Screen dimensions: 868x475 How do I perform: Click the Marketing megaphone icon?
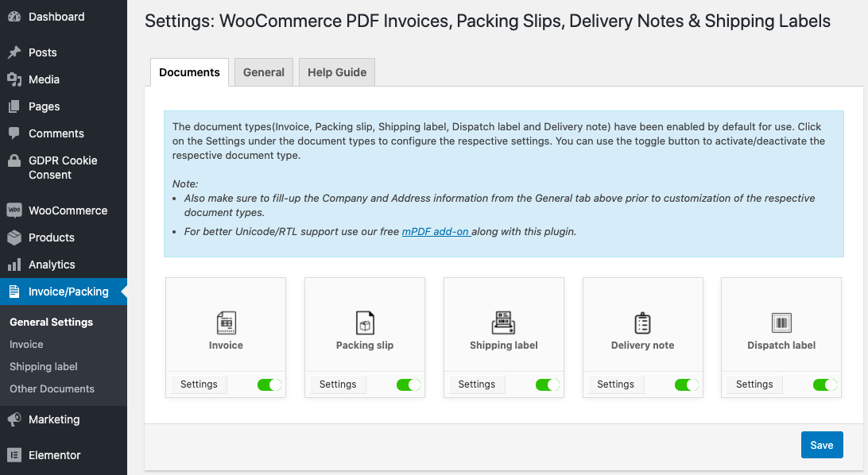[x=14, y=419]
